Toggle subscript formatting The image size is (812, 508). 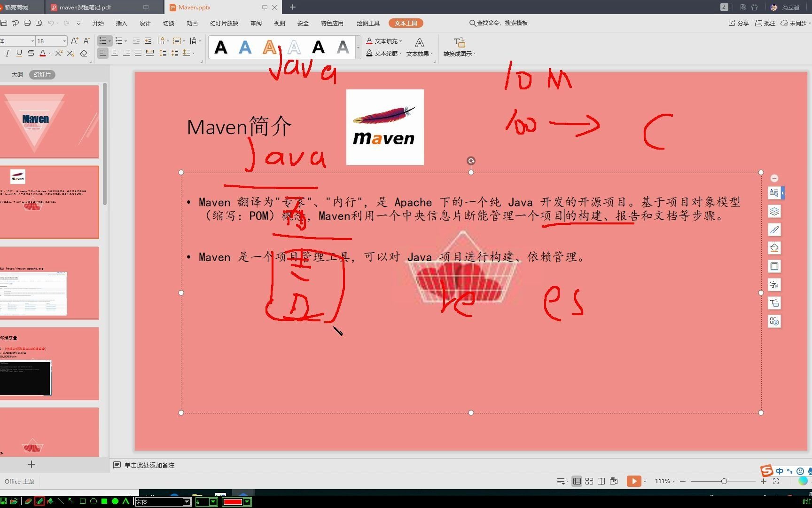70,53
